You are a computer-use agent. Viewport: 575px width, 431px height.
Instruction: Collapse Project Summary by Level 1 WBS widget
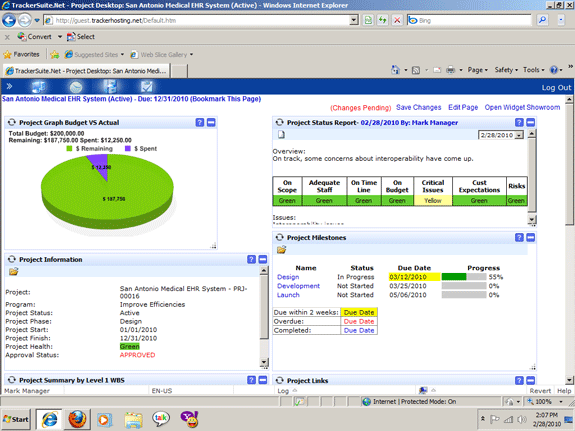[263, 380]
